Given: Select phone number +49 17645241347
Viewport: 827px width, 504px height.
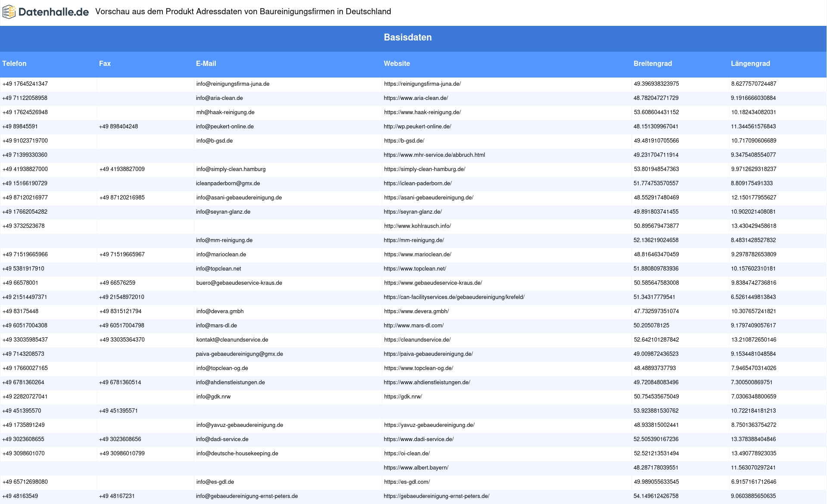Looking at the screenshot, I should point(25,84).
